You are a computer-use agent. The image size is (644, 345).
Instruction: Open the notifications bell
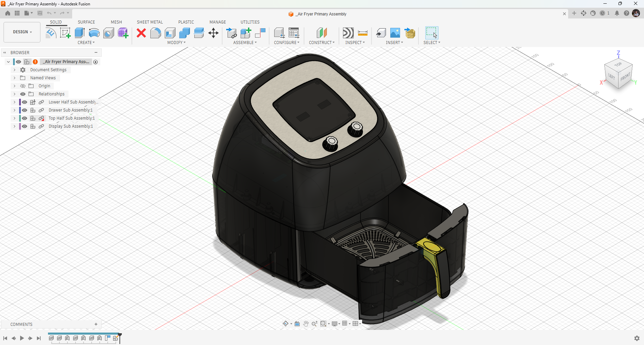pos(617,13)
